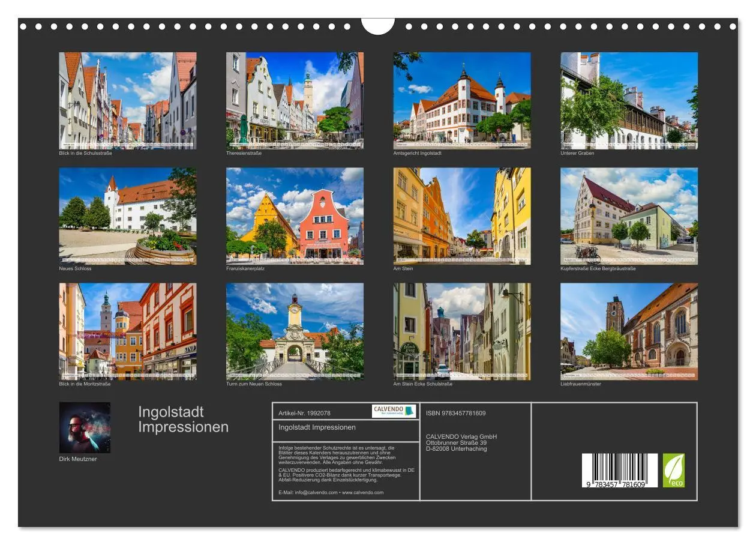Open the Franziskanerplatz photo
The width and height of the screenshot is (756, 545).
tap(295, 216)
